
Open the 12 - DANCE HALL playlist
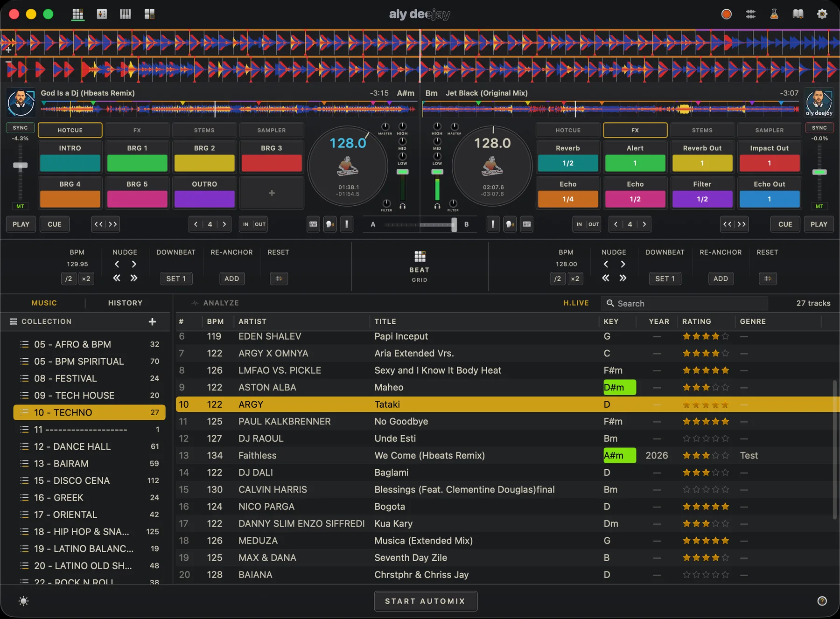pos(90,446)
